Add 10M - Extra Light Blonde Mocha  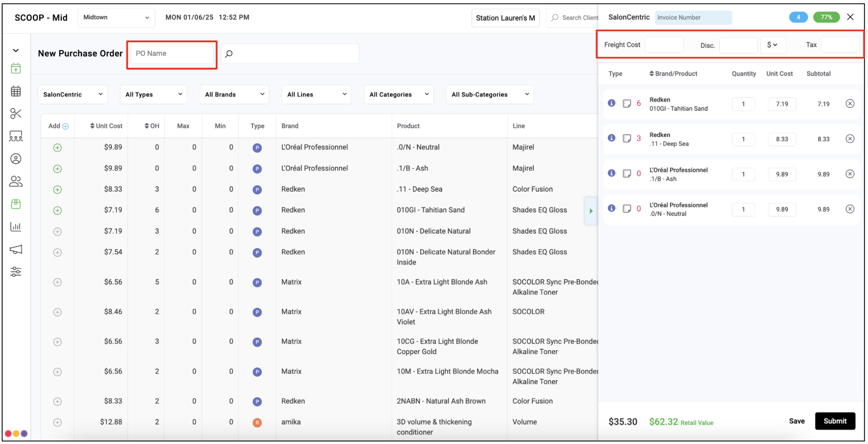(58, 372)
